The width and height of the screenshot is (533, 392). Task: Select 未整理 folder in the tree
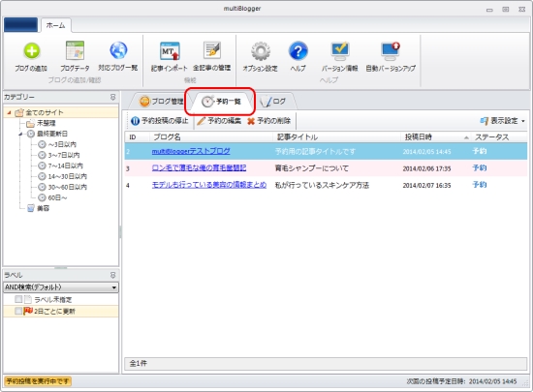46,123
